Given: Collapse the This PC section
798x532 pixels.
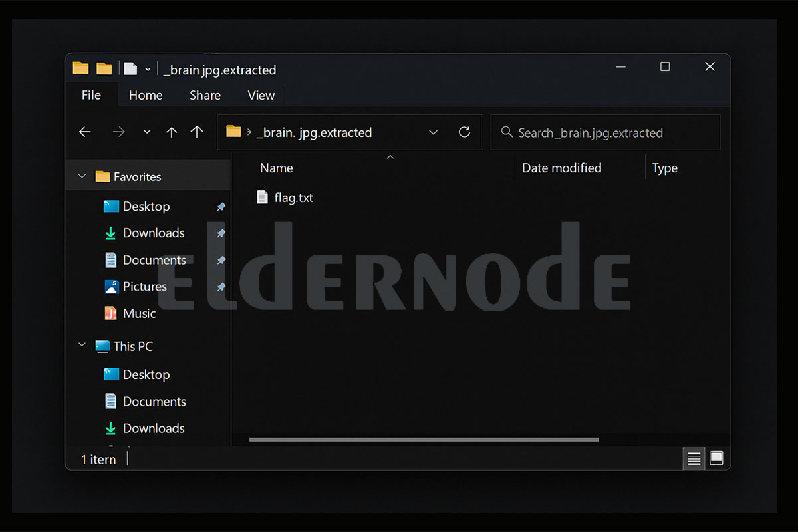Looking at the screenshot, I should pos(81,346).
